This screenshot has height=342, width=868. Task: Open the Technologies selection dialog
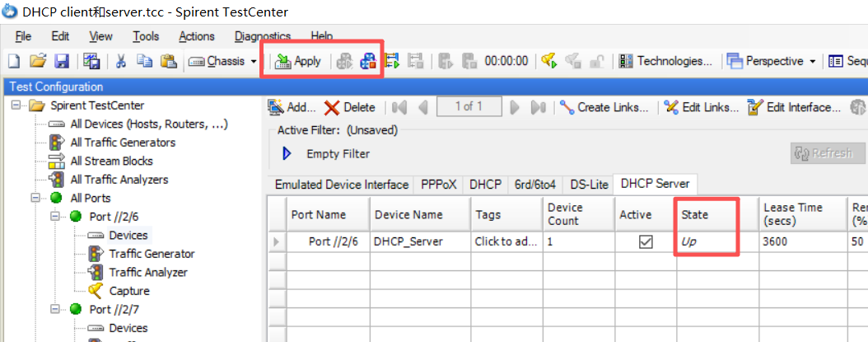coord(666,61)
